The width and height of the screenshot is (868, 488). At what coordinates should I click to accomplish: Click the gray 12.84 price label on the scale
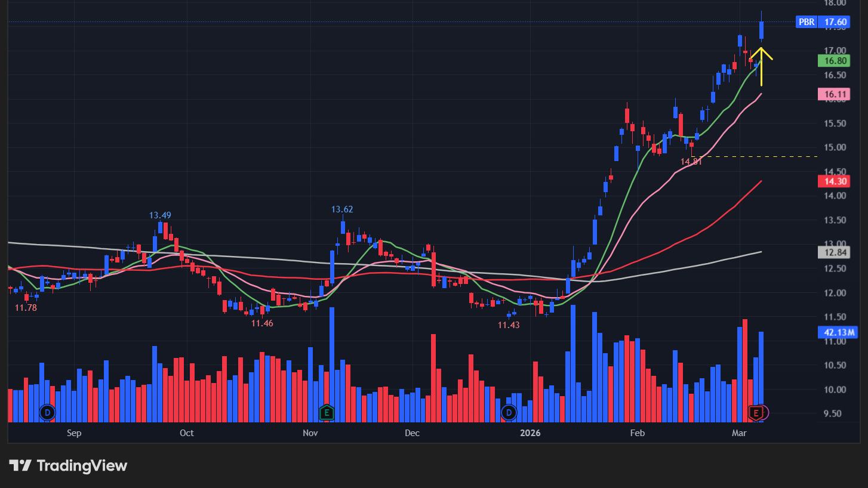pyautogui.click(x=834, y=252)
